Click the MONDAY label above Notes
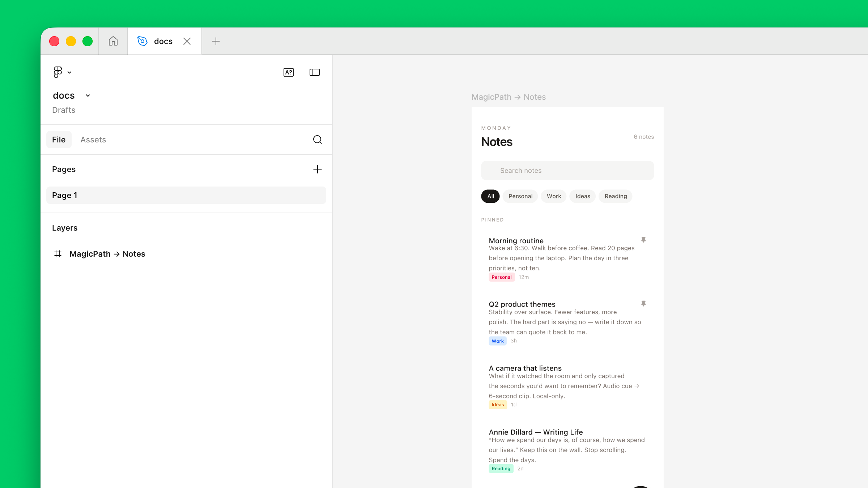Viewport: 868px width, 488px height. click(496, 128)
